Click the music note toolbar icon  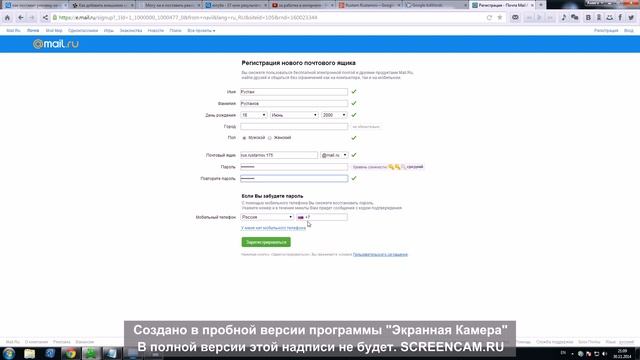point(564,18)
